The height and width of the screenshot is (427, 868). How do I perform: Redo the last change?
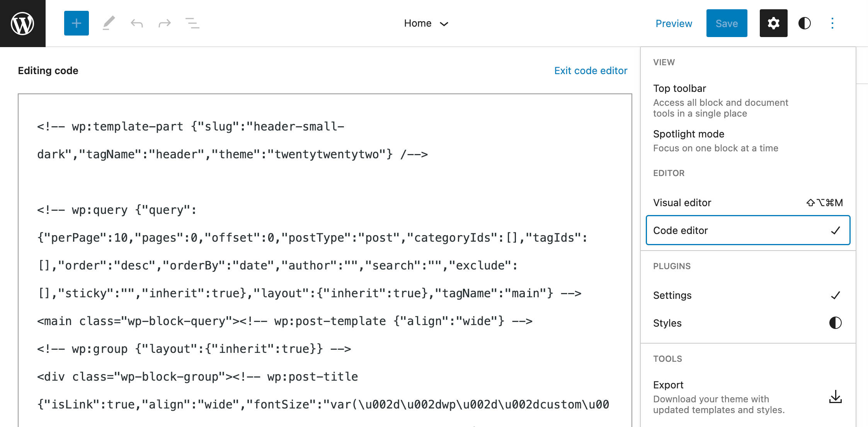coord(165,23)
